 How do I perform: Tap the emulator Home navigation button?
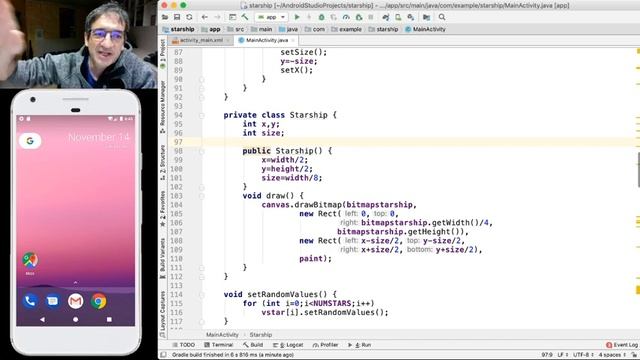76,320
